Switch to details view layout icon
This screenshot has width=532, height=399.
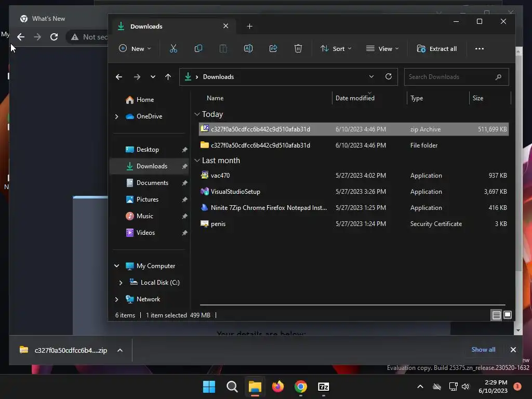coord(496,315)
